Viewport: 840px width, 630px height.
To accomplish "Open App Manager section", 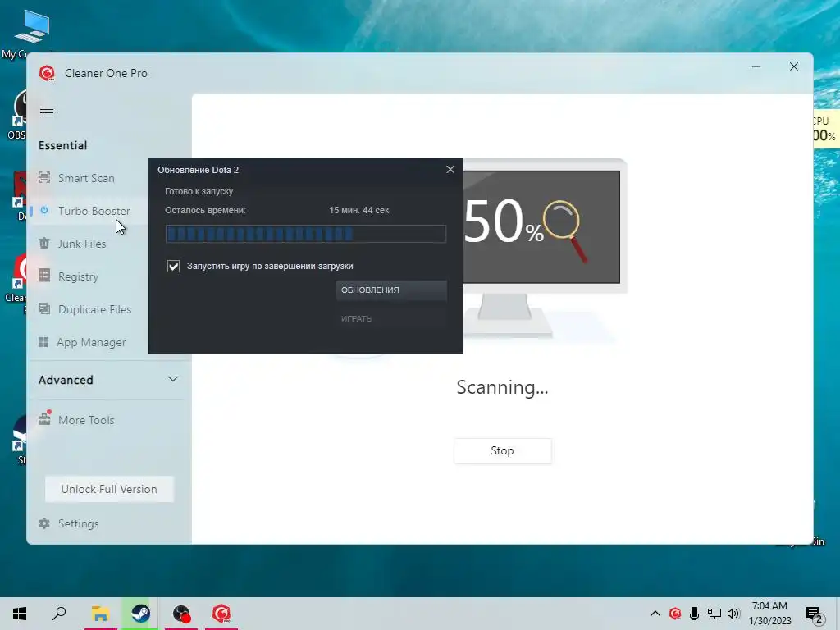I will 91,342.
